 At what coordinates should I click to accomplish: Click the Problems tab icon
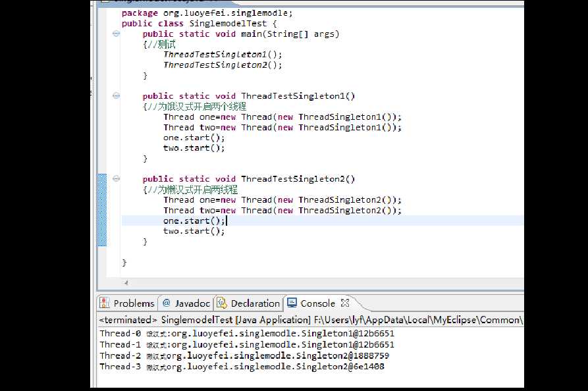click(x=105, y=303)
